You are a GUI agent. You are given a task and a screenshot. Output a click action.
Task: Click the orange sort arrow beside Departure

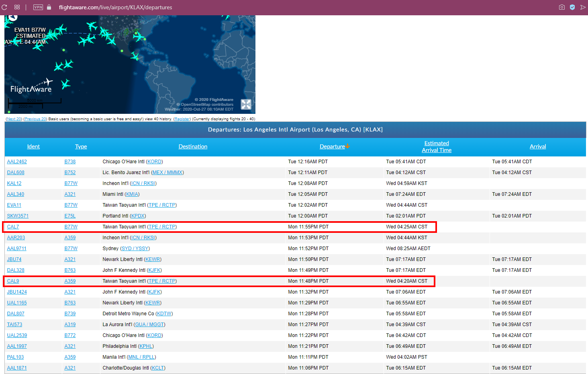click(x=347, y=146)
